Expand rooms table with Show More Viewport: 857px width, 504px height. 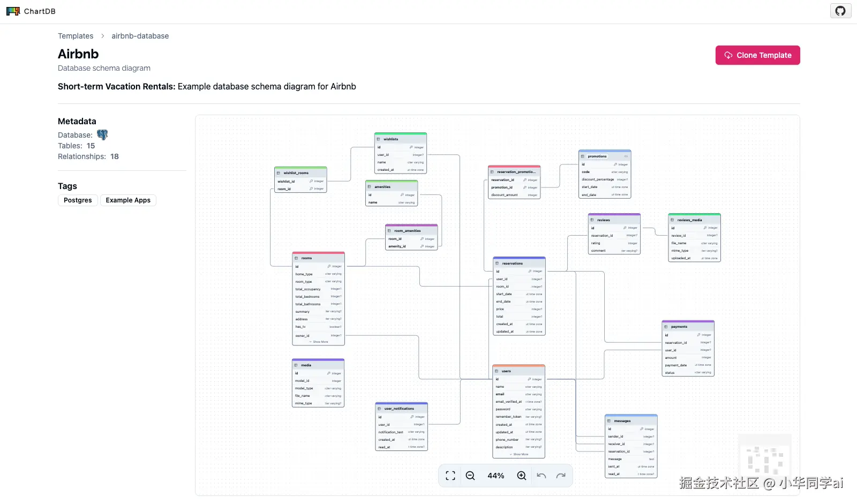[319, 342]
